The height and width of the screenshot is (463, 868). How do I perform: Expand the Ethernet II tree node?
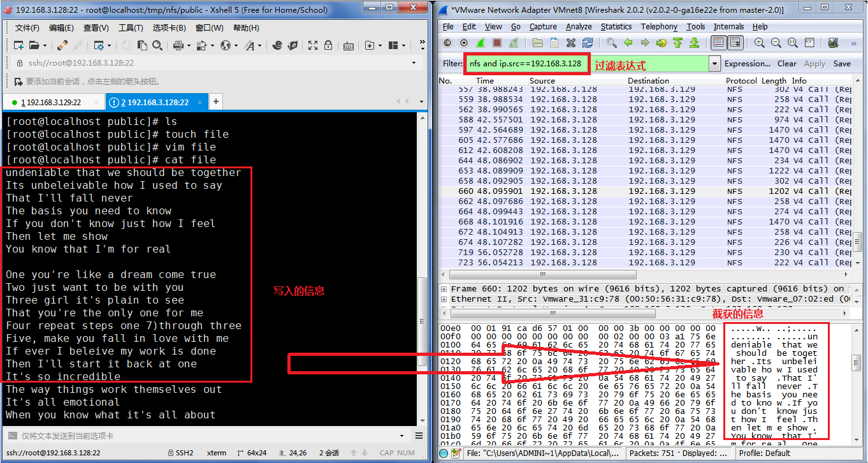pyautogui.click(x=444, y=299)
